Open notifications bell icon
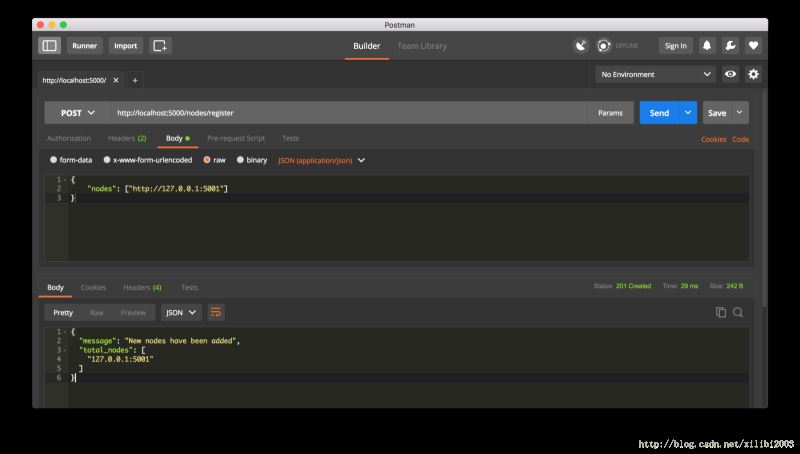The image size is (800, 454). 707,45
